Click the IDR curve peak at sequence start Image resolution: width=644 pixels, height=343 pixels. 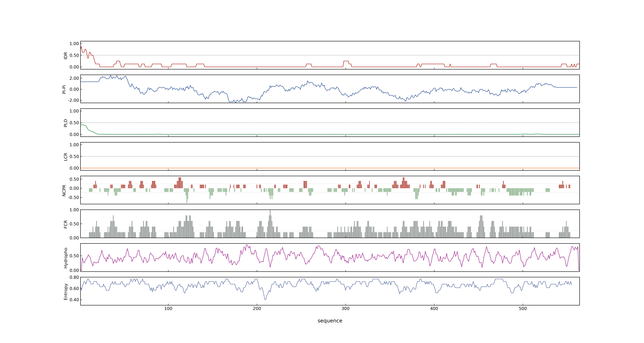81,47
